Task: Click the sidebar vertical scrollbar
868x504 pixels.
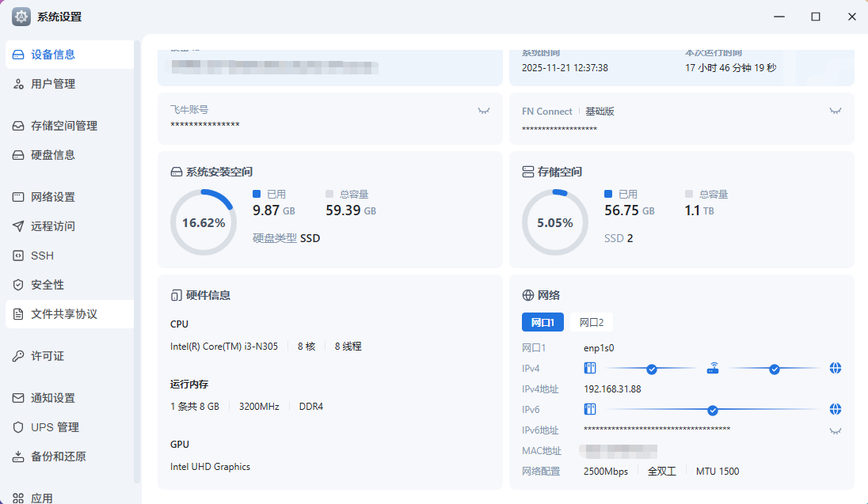Action: point(137,261)
